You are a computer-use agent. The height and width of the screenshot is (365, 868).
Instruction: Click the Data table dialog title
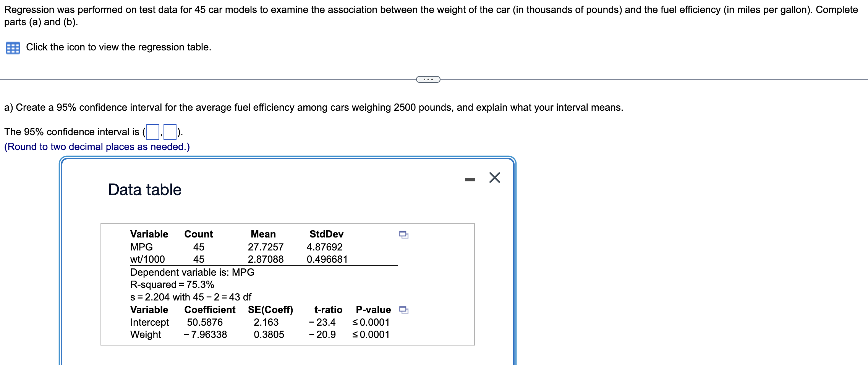coord(145,189)
